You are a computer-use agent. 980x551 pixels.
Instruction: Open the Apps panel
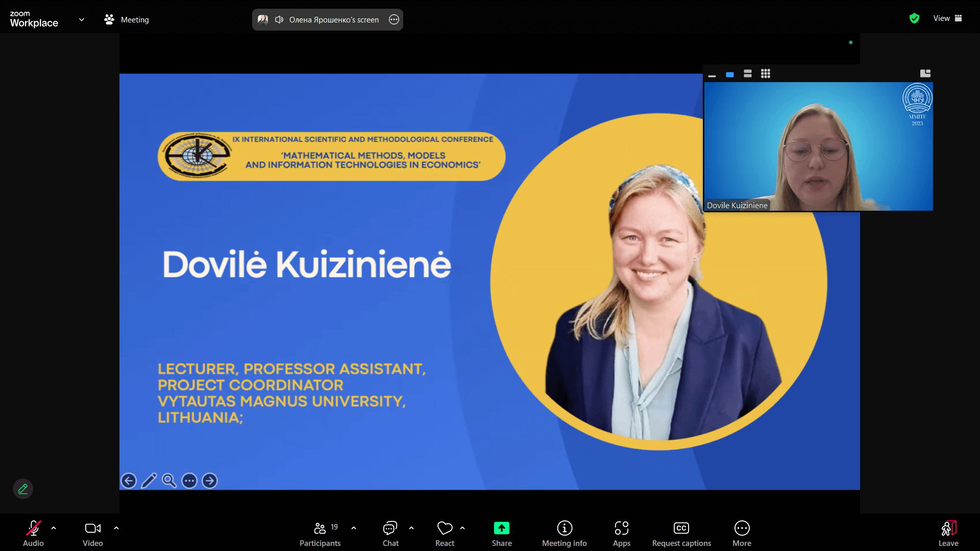621,534
